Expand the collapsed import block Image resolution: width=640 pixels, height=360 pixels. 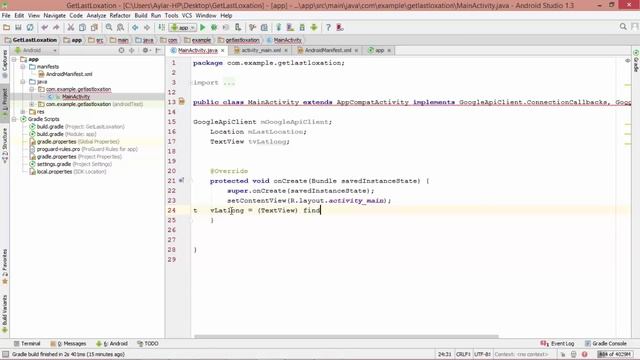pyautogui.click(x=229, y=82)
